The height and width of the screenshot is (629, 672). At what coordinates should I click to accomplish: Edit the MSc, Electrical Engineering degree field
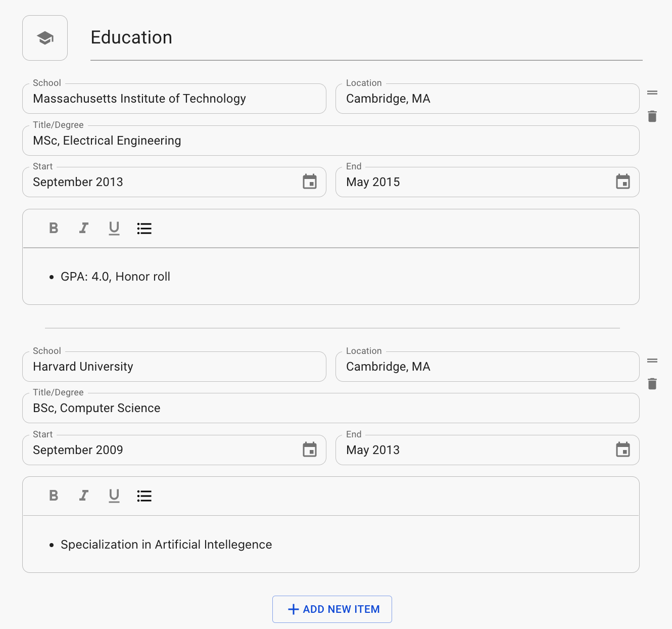coord(331,141)
